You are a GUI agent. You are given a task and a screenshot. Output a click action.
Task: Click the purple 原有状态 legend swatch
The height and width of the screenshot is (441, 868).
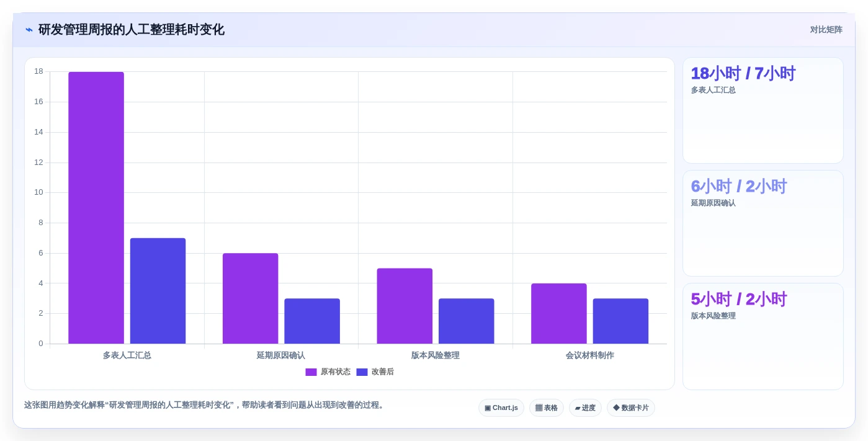click(x=311, y=372)
